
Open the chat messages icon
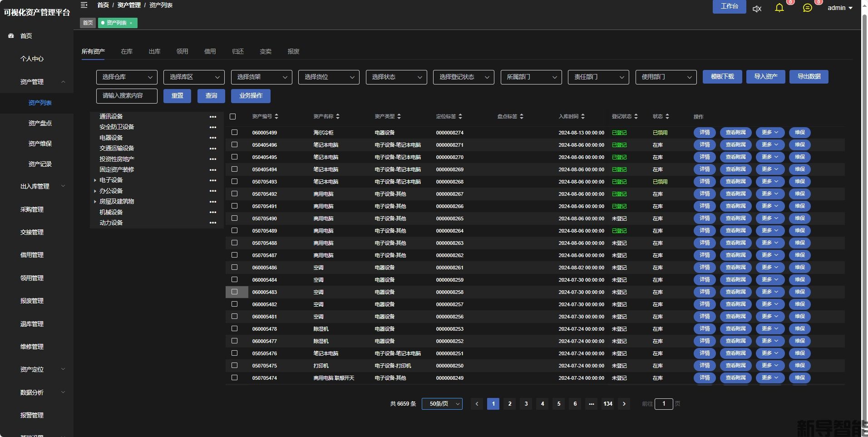807,8
